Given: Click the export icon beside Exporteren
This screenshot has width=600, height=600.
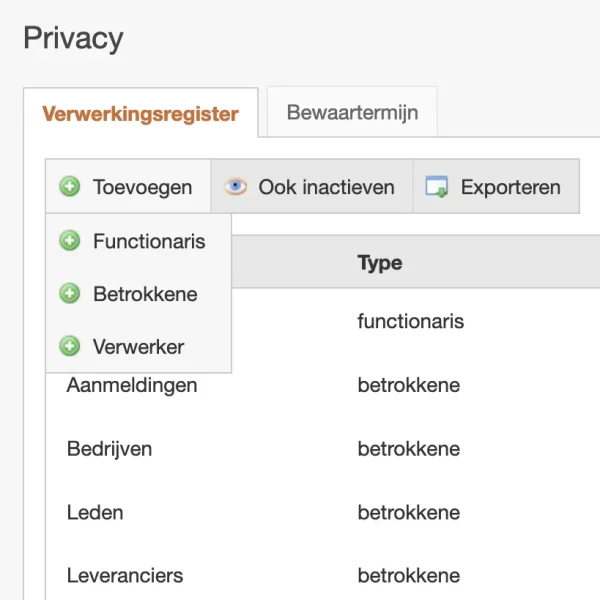Looking at the screenshot, I should coord(437,187).
